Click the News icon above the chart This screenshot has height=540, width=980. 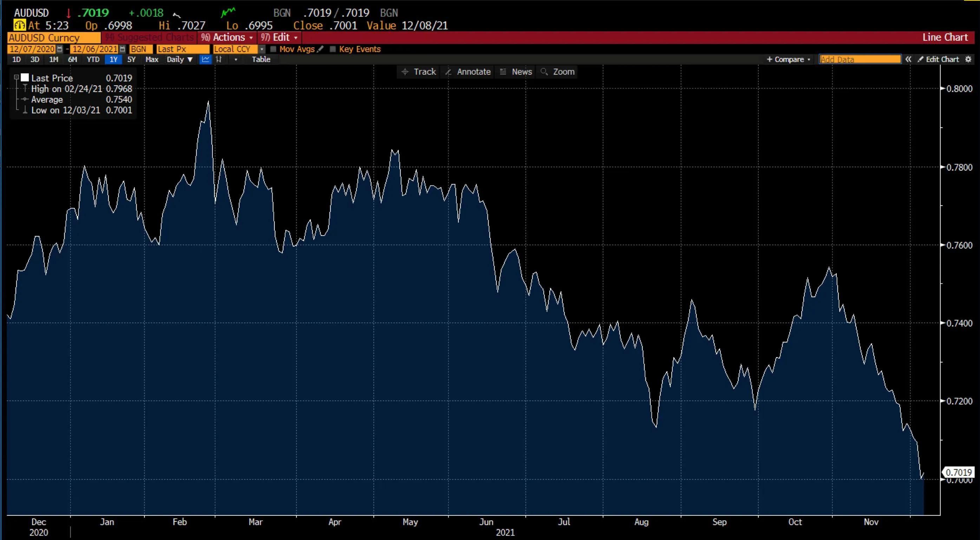tap(503, 72)
